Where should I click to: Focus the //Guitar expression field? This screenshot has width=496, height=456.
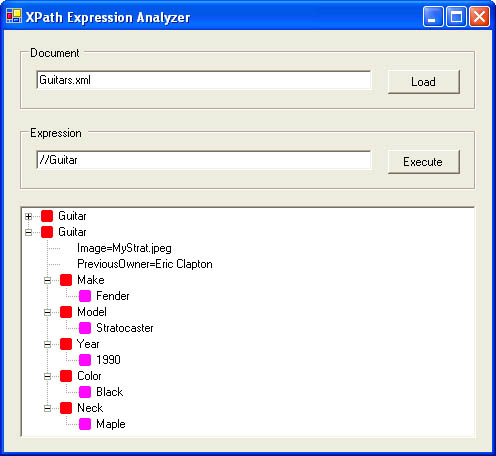(204, 160)
